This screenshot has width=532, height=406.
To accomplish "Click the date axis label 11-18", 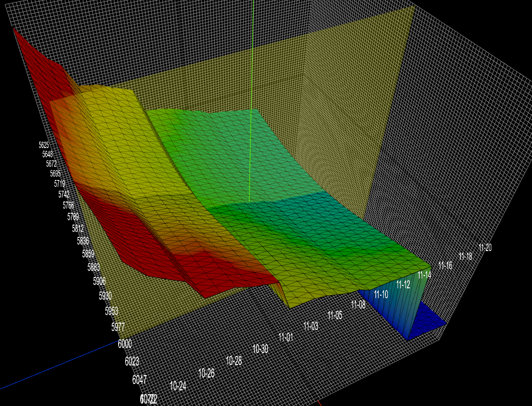I will click(465, 256).
